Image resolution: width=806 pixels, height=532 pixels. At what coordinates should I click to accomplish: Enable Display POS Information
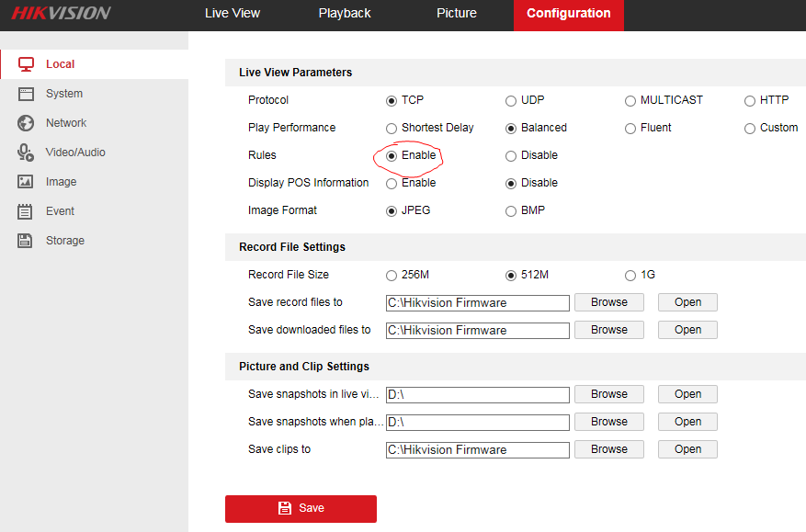(392, 184)
